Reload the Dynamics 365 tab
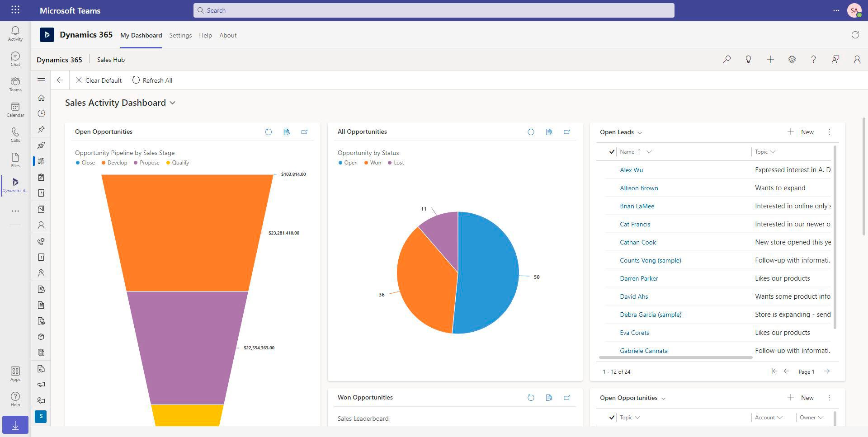 point(855,35)
